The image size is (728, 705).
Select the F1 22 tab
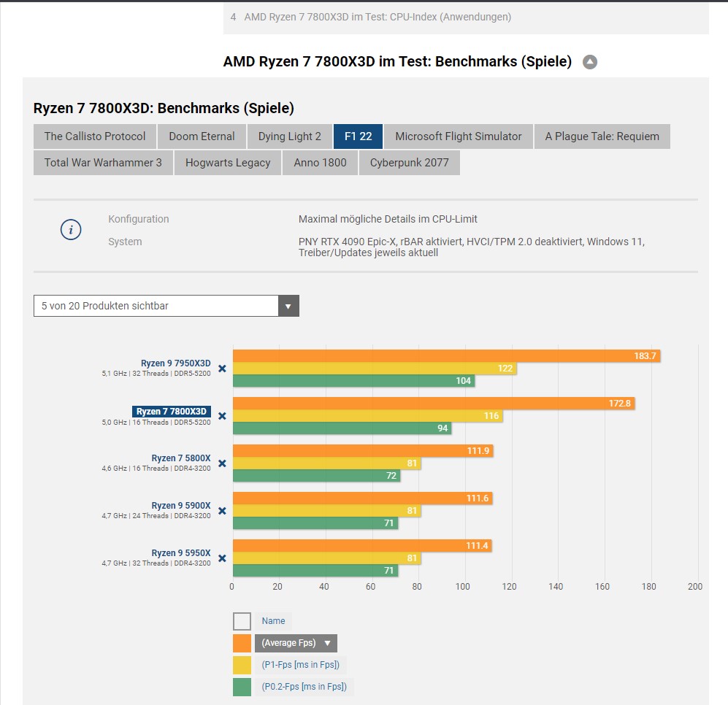(x=358, y=136)
